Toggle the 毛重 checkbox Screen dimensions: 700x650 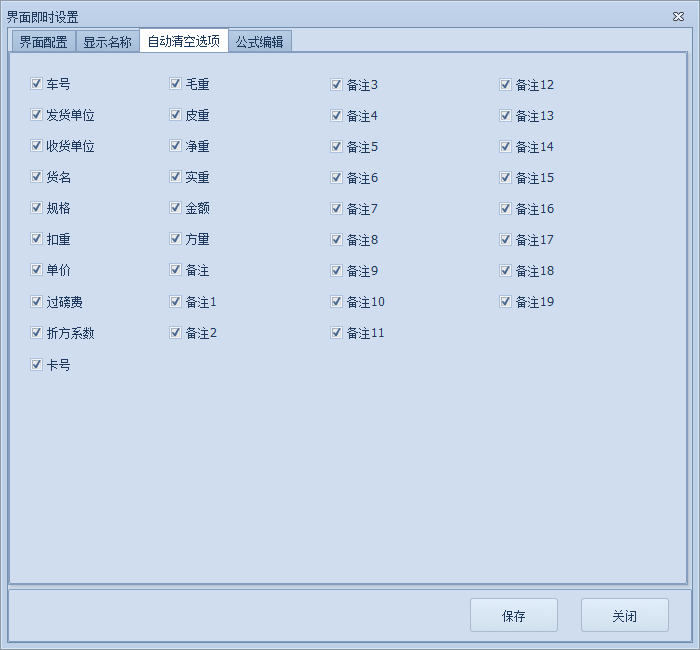tap(175, 83)
